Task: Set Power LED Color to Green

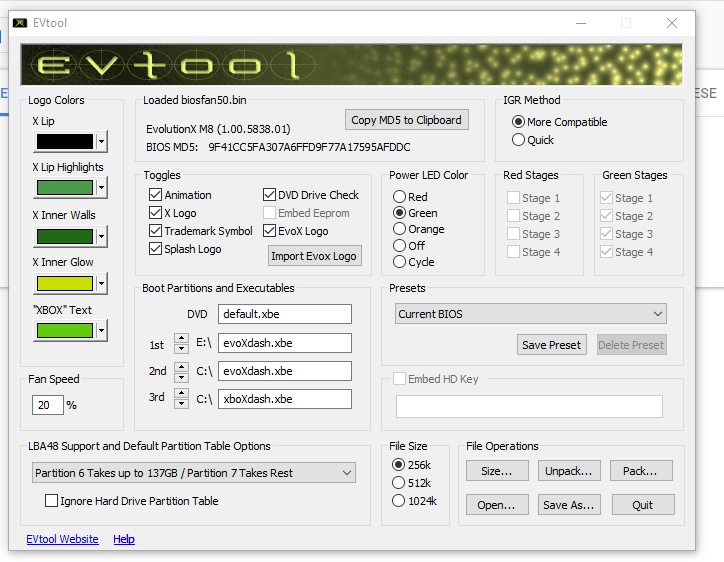Action: pyautogui.click(x=416, y=213)
